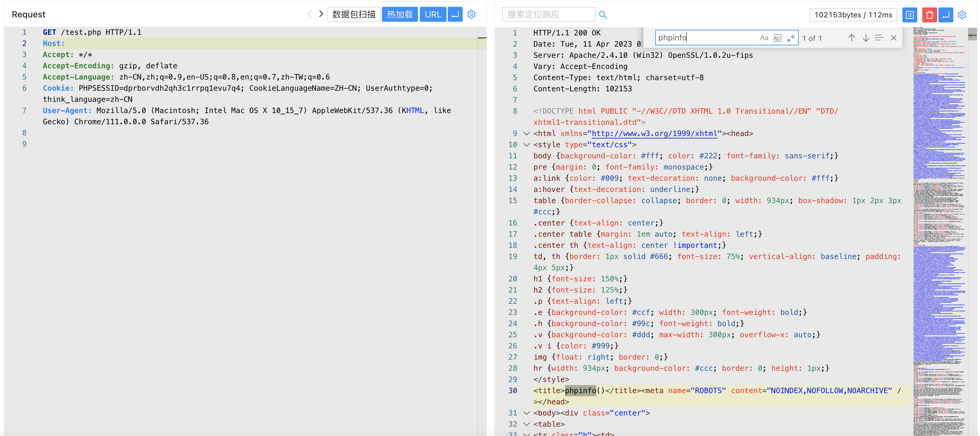
Task: Go to next match with down arrow
Action: click(x=865, y=38)
